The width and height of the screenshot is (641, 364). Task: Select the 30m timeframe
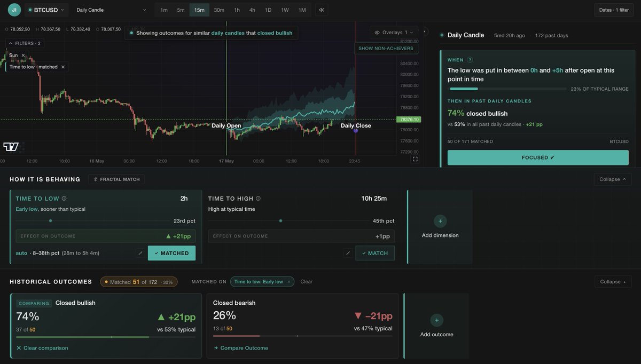click(x=219, y=10)
